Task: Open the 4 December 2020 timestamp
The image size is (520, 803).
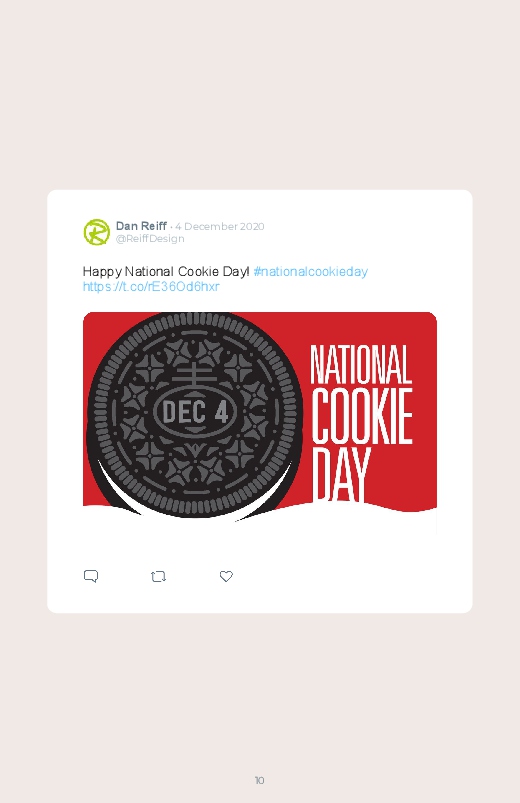Action: click(220, 226)
